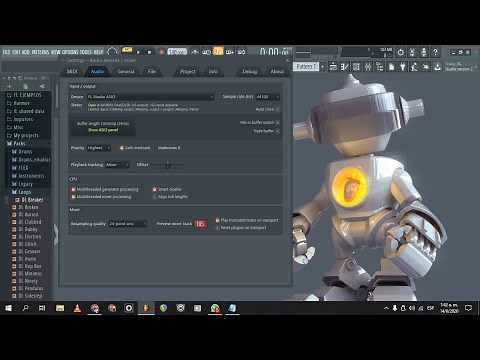The image size is (480, 360).
Task: Open the Pattern 1 selector
Action: (x=306, y=67)
